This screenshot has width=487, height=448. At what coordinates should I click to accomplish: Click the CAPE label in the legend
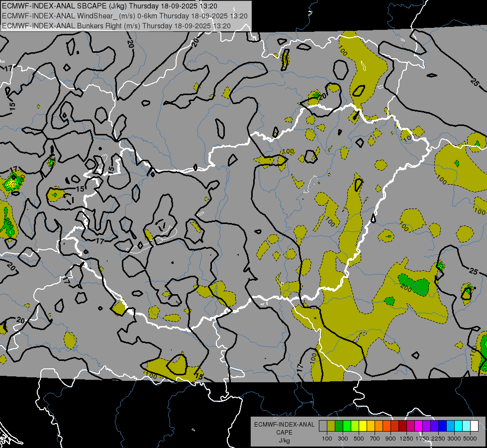284,433
